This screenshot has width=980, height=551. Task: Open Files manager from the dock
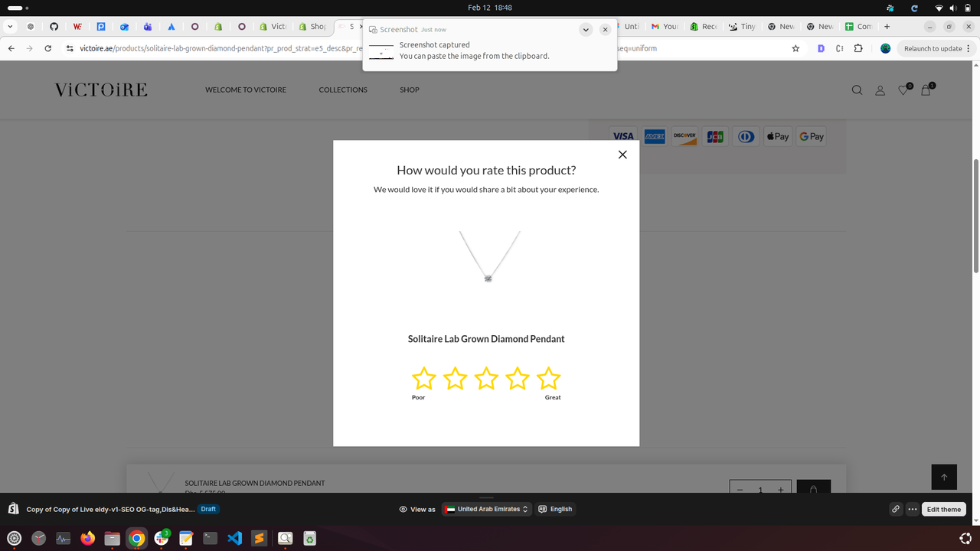(112, 538)
